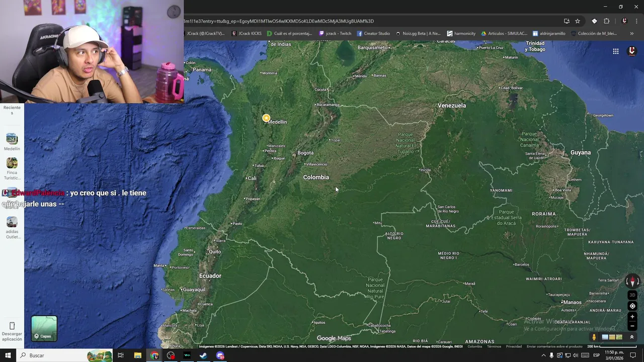This screenshot has height=362, width=644.
Task: Open Steam from the taskbar
Action: 203,355
